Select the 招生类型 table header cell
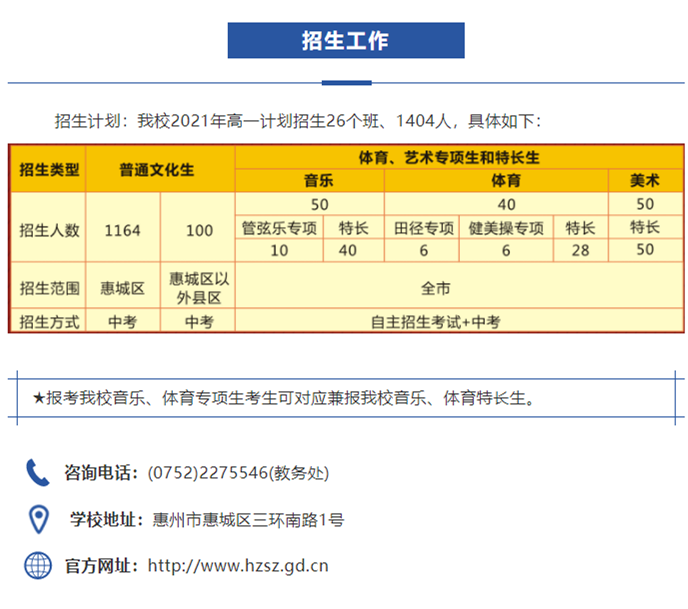 click(x=49, y=169)
